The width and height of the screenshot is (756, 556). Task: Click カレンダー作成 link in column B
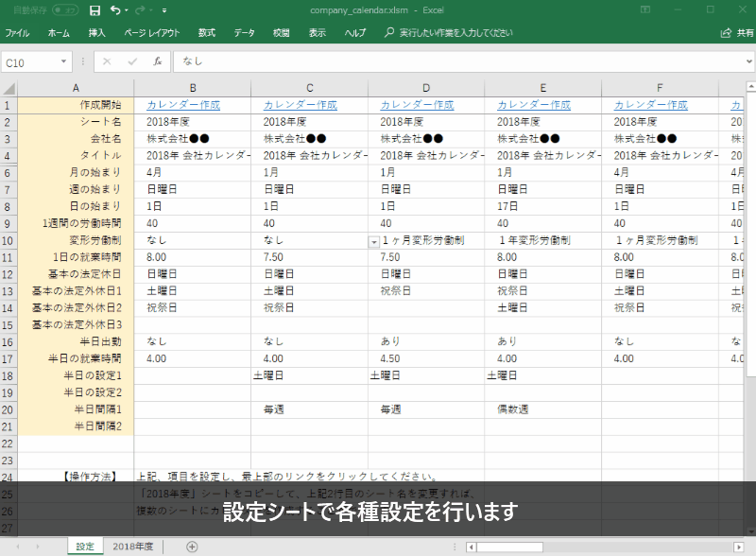click(x=183, y=105)
